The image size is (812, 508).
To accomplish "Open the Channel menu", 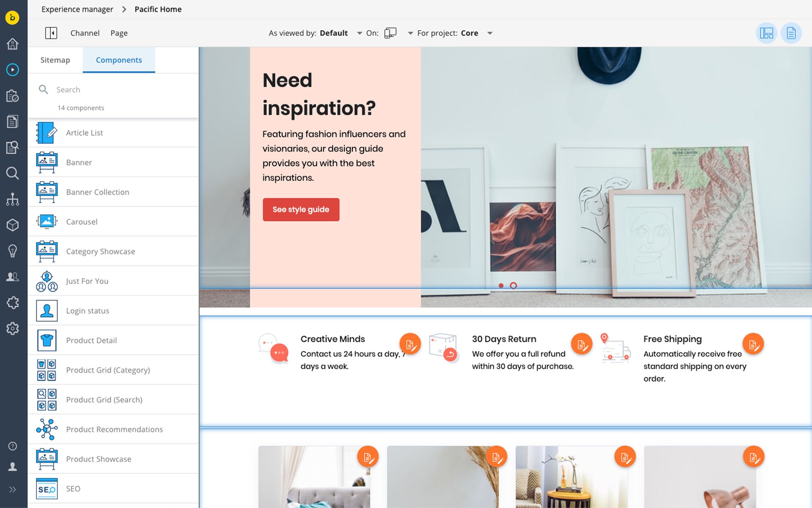I will (x=85, y=33).
